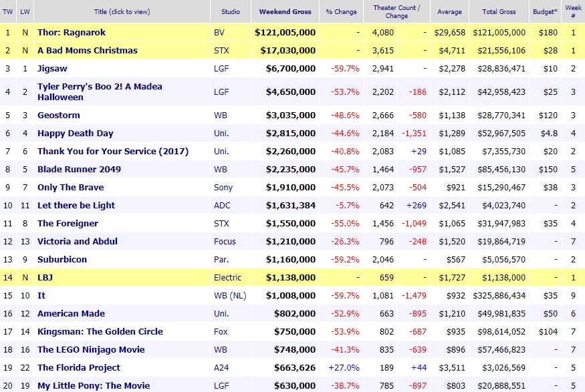Viewport: 585px width, 392px height.
Task: Sort by the Studio column header
Action: click(x=231, y=11)
